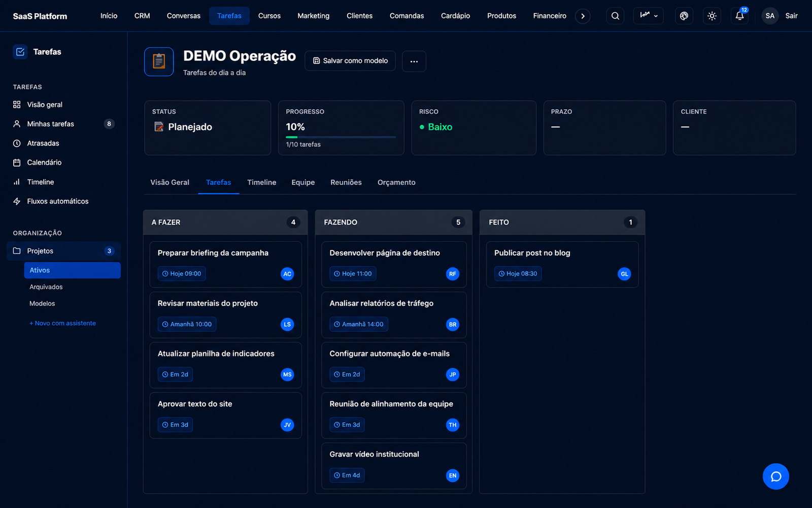This screenshot has height=508, width=812.
Task: Click the PRAZO card
Action: 604,128
